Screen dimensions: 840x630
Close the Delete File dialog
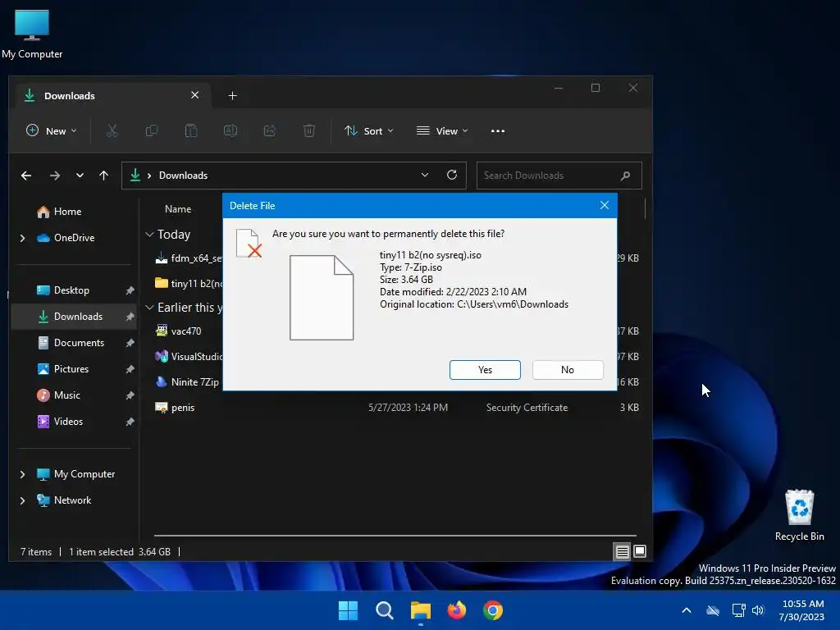pos(605,205)
